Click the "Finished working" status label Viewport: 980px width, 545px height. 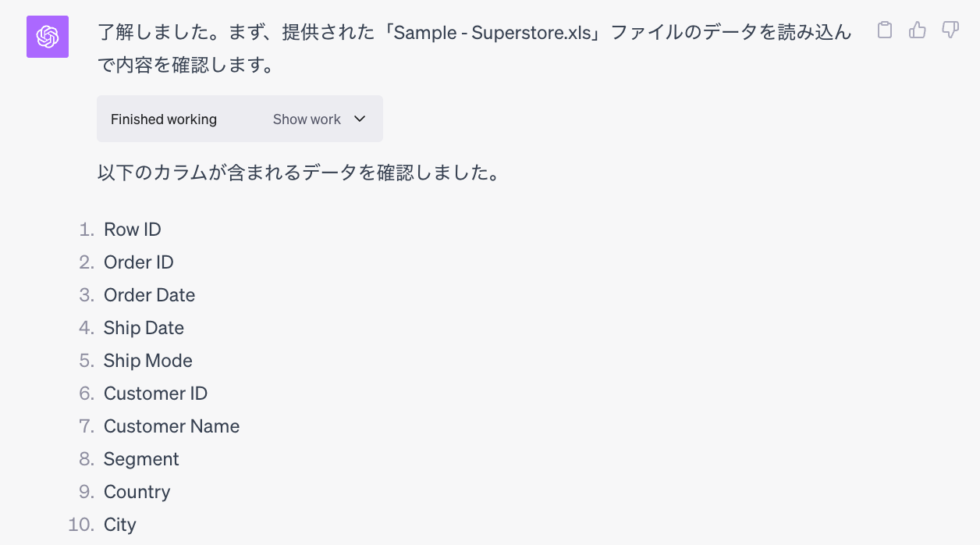click(x=164, y=119)
